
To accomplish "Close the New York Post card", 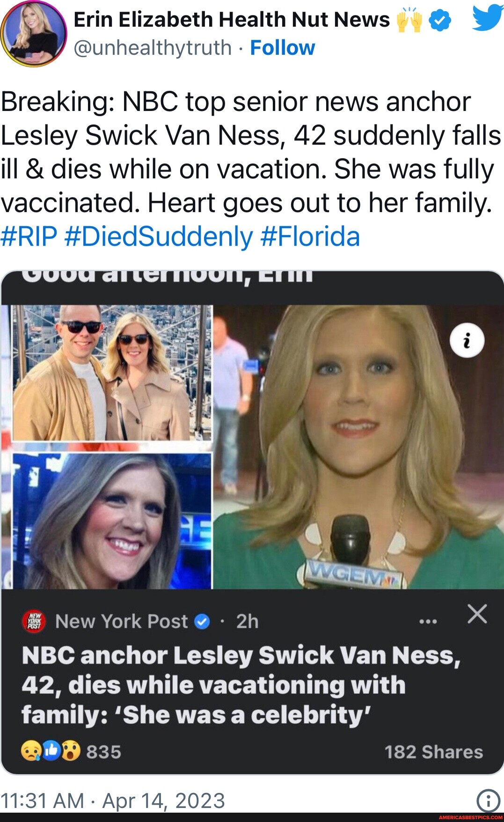I will click(477, 614).
